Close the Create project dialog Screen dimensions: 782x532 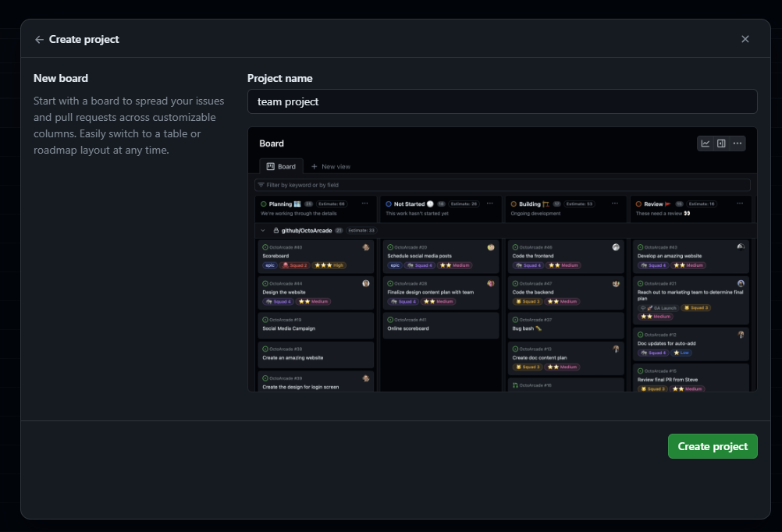[745, 39]
